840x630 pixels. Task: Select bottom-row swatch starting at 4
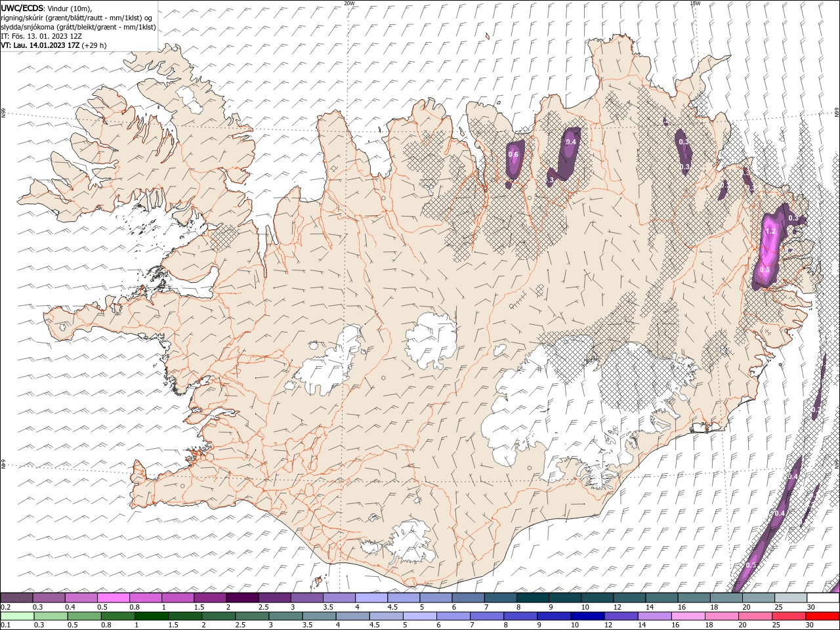tap(352, 616)
